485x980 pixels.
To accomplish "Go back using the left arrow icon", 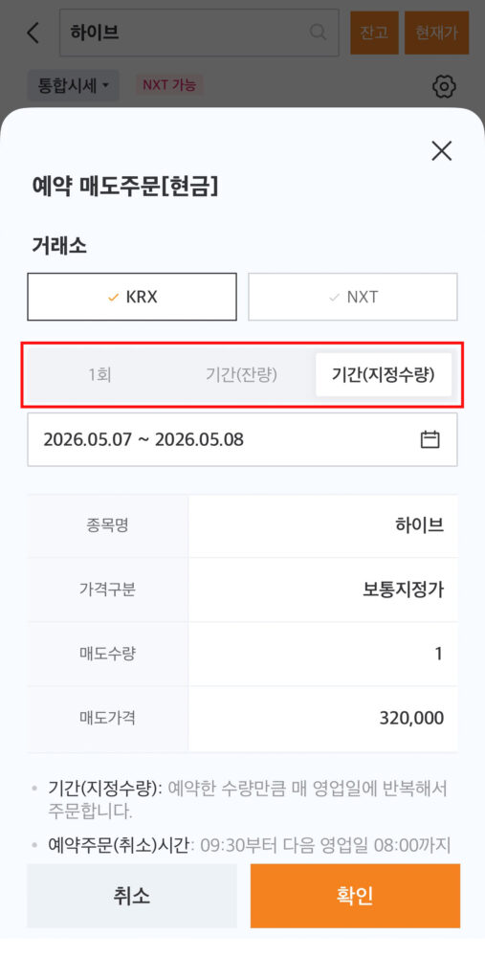I will pos(33,33).
